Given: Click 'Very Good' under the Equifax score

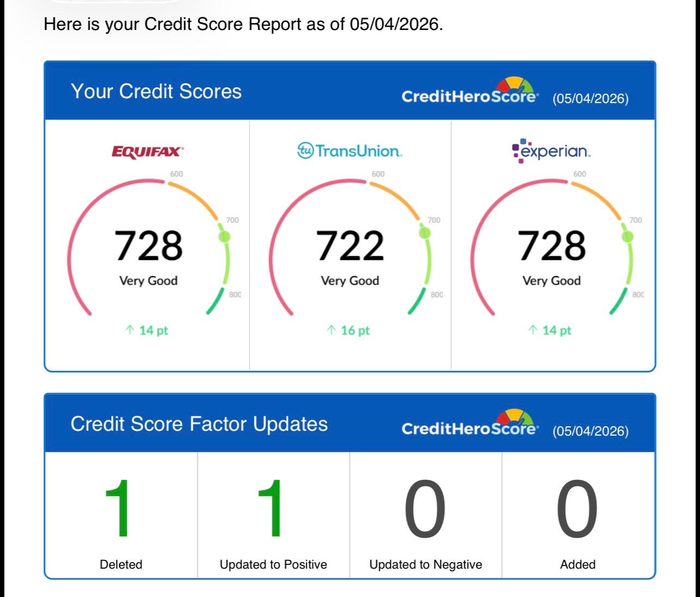Looking at the screenshot, I should point(148,281).
